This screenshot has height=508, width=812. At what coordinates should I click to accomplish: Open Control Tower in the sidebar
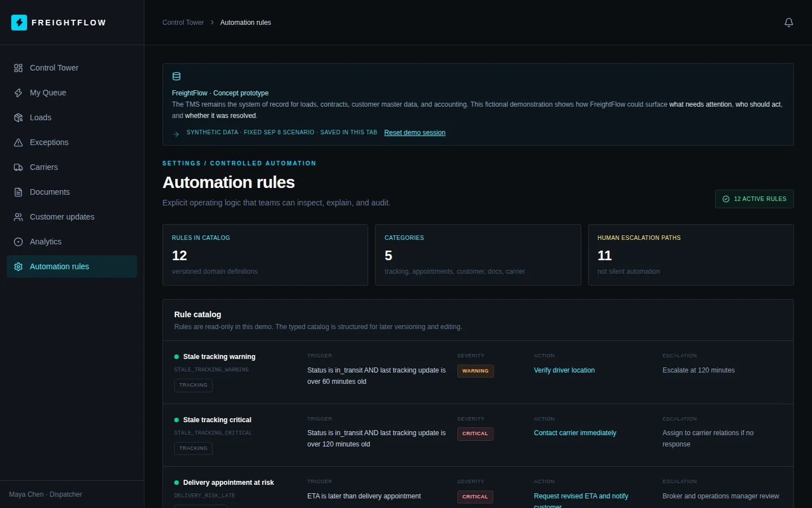pyautogui.click(x=72, y=68)
